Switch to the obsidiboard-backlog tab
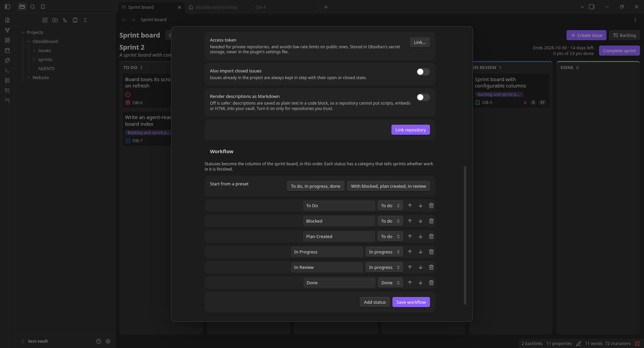Screen dimensions: 644x348 point(216,7)
